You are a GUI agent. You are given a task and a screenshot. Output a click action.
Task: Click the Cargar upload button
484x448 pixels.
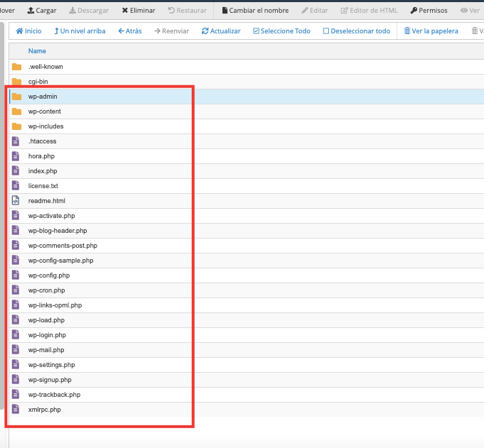coord(42,11)
